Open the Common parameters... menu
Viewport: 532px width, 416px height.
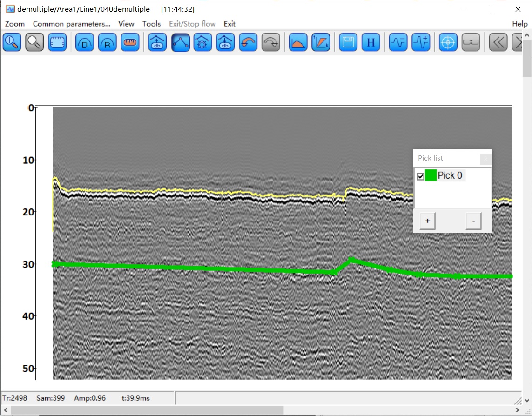(x=72, y=24)
